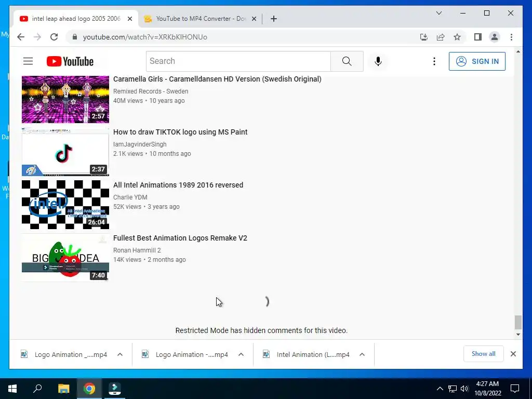Reload the current page
Image resolution: width=532 pixels, height=399 pixels.
(54, 37)
